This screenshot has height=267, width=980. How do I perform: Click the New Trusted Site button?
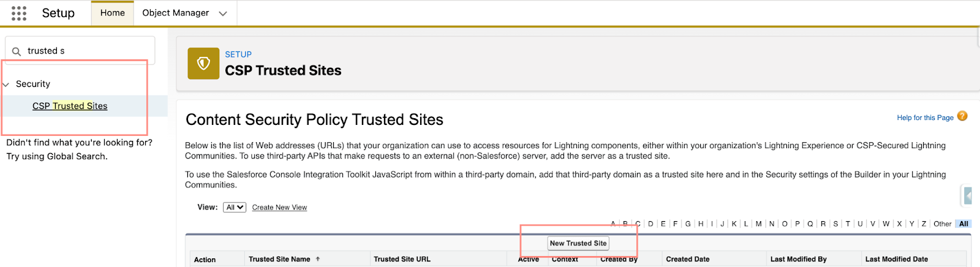click(x=578, y=243)
